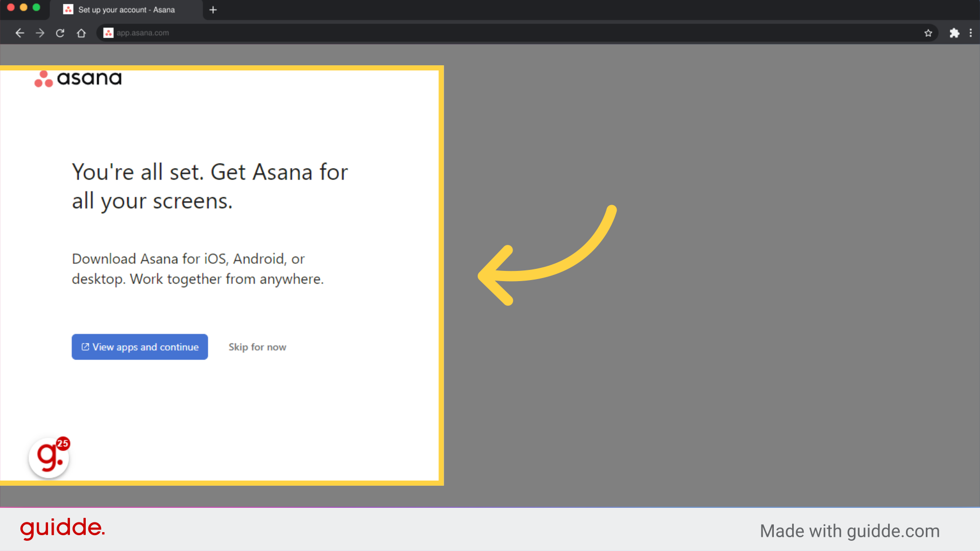Image resolution: width=980 pixels, height=551 pixels.
Task: Click the Chrome extensions puzzle icon
Action: (955, 33)
